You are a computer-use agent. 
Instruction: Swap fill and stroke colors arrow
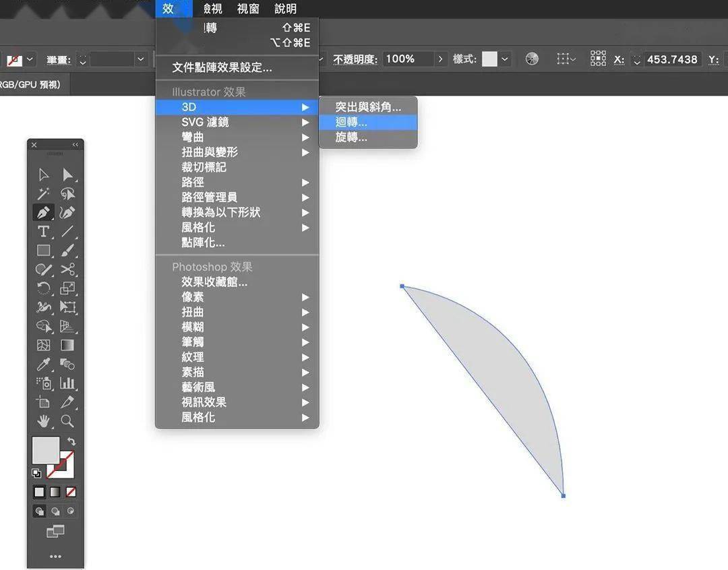click(71, 441)
